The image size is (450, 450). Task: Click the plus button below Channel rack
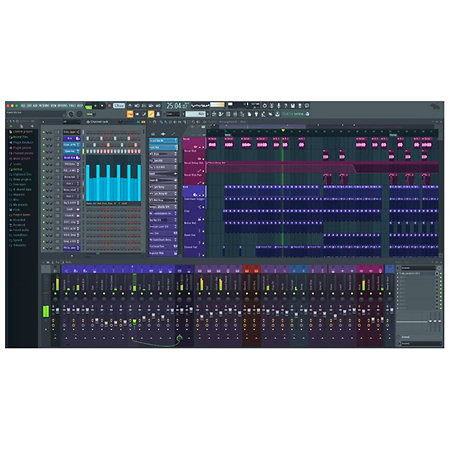(x=72, y=255)
